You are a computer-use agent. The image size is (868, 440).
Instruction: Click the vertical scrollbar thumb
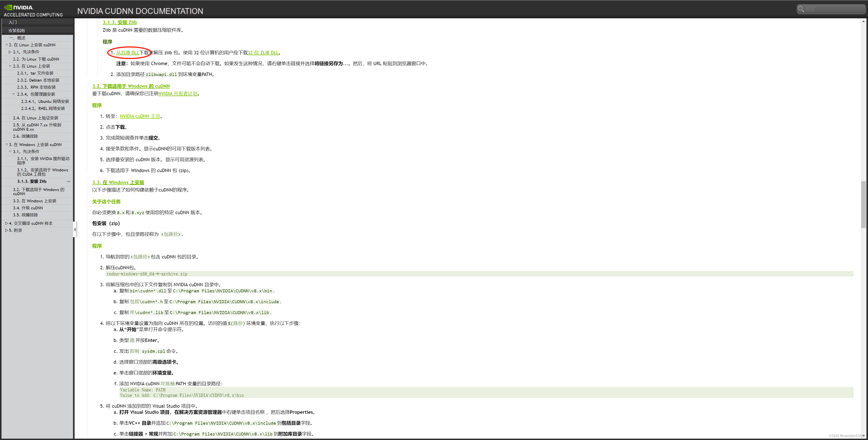tap(863, 205)
